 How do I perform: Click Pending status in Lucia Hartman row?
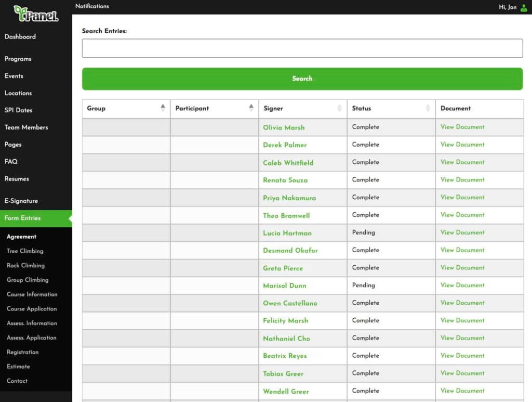pyautogui.click(x=363, y=232)
